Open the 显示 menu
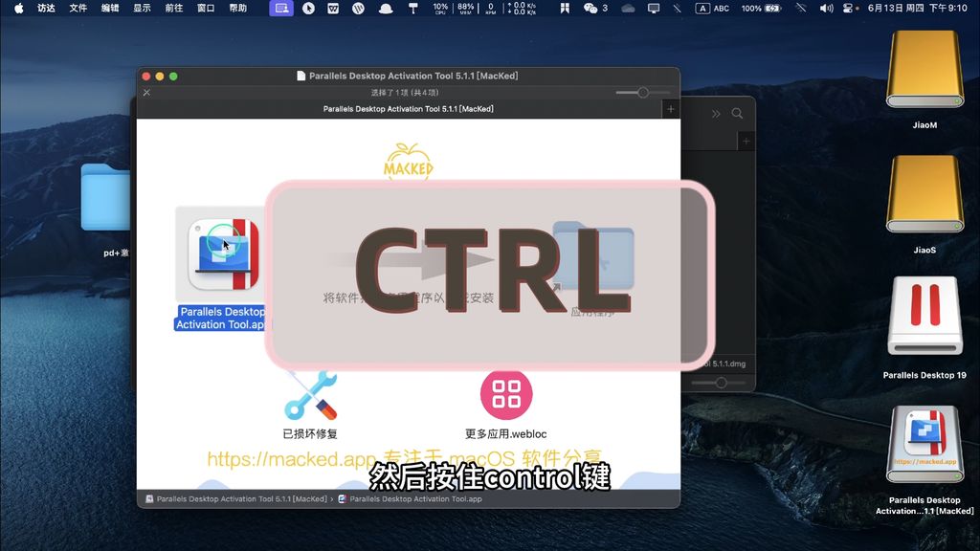 [142, 8]
